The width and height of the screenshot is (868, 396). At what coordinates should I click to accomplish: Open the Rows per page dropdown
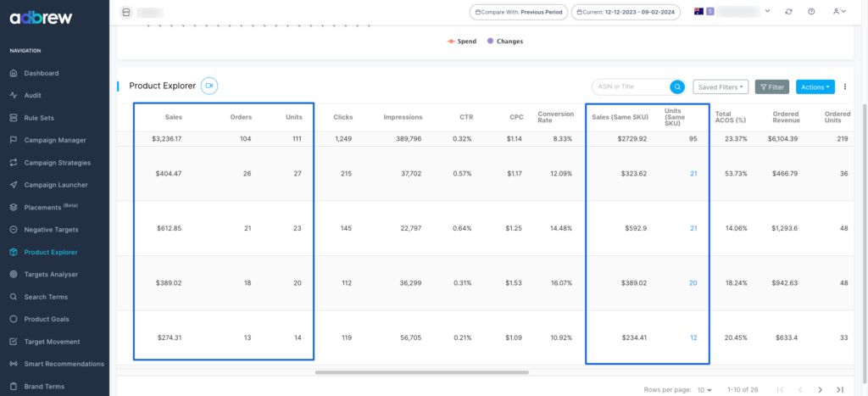[x=704, y=390]
